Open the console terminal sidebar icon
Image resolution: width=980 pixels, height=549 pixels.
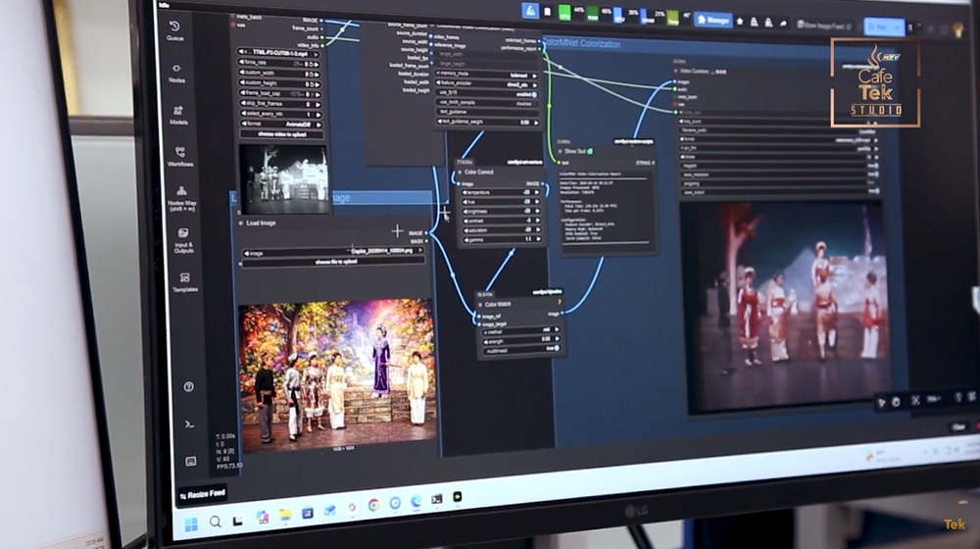(x=189, y=424)
